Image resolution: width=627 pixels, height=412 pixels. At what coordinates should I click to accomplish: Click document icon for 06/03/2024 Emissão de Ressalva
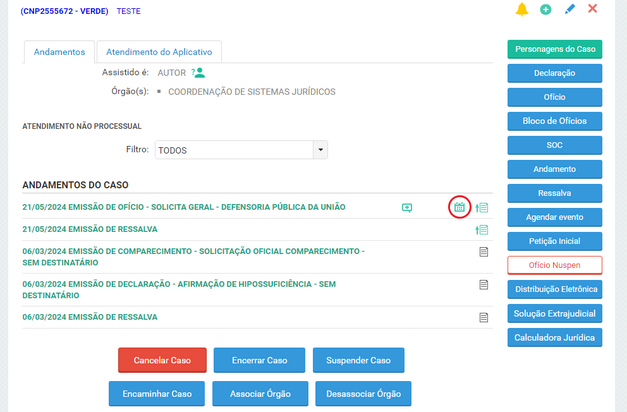(x=483, y=318)
